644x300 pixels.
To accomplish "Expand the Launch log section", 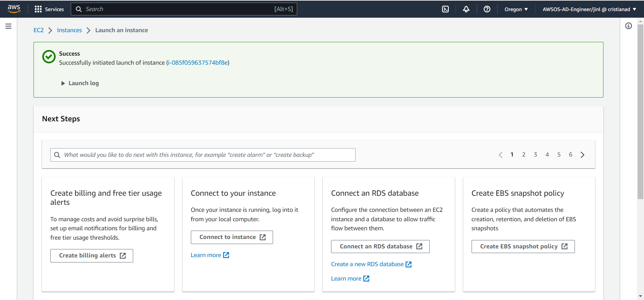I will point(80,83).
